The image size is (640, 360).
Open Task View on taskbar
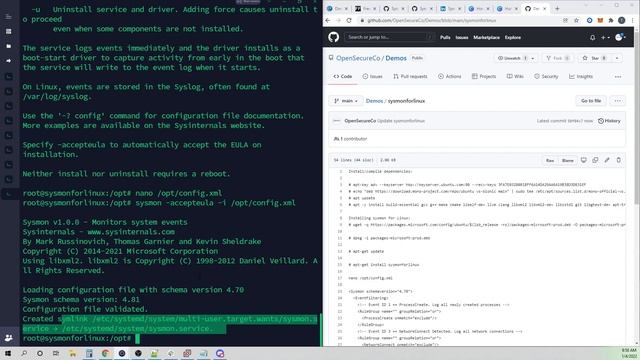[56, 353]
